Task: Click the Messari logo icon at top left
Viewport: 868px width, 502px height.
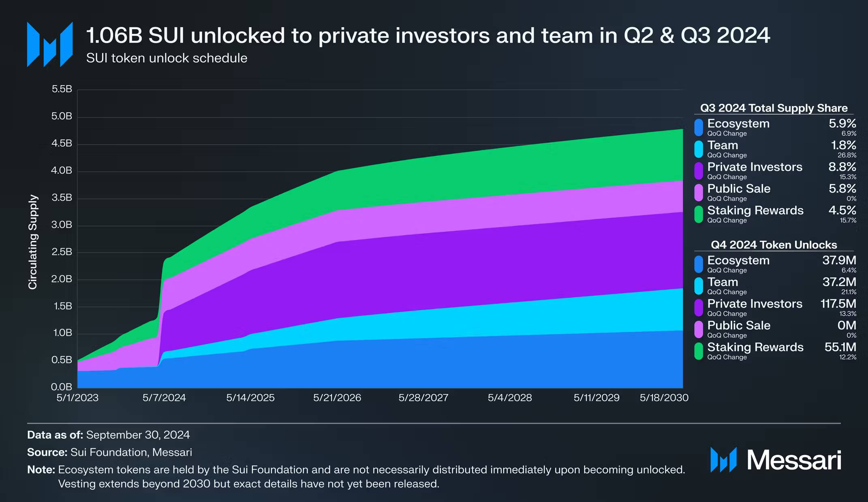Action: (x=50, y=44)
